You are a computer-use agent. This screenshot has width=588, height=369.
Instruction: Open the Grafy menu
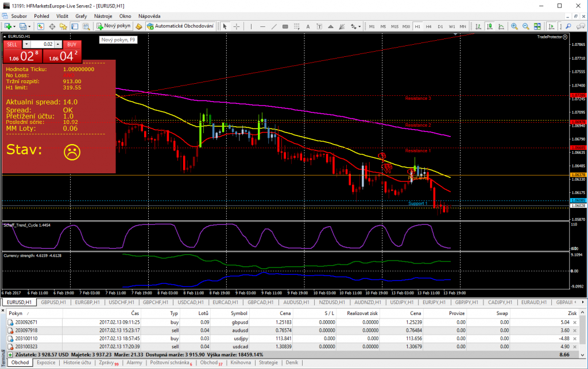pos(81,16)
